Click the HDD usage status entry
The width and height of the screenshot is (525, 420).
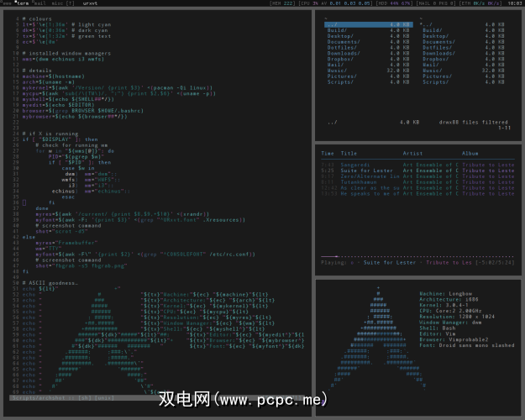pos(395,3)
